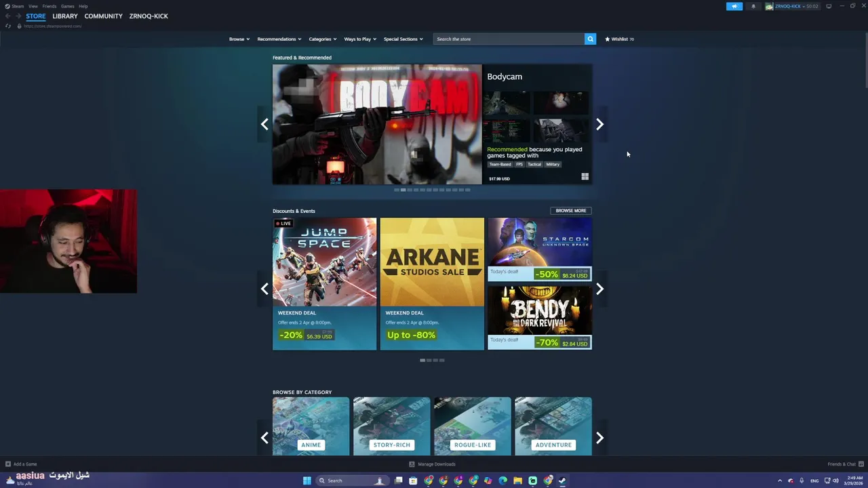Open Microsoft Store from the taskbar
Image resolution: width=868 pixels, height=488 pixels.
(x=413, y=481)
